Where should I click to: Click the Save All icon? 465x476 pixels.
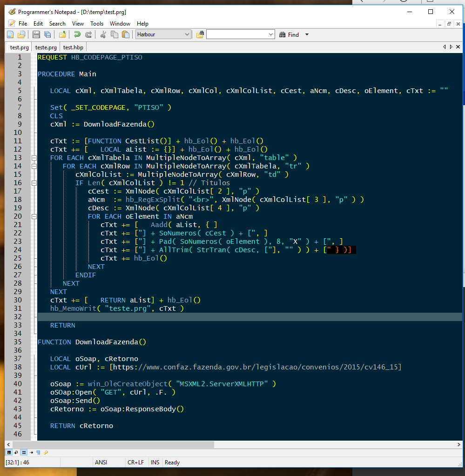47,34
